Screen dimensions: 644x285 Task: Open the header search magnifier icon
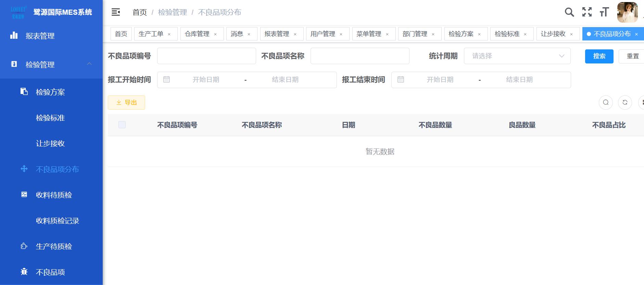(x=569, y=12)
